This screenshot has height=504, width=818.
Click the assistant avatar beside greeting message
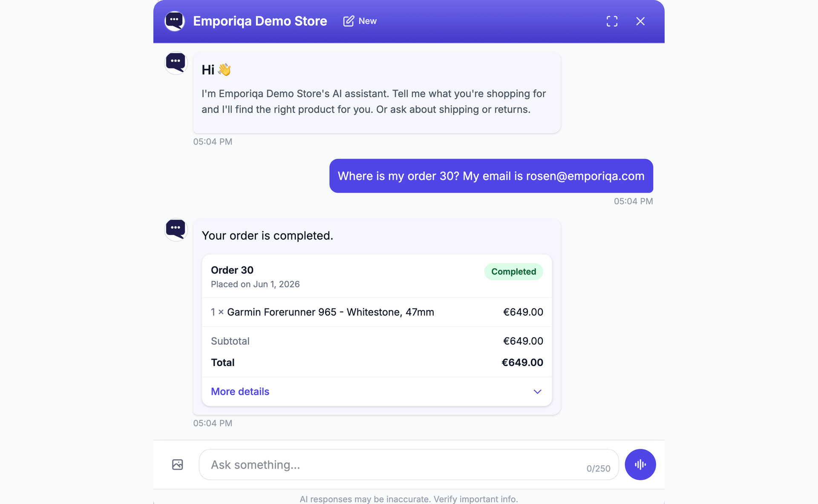click(176, 63)
